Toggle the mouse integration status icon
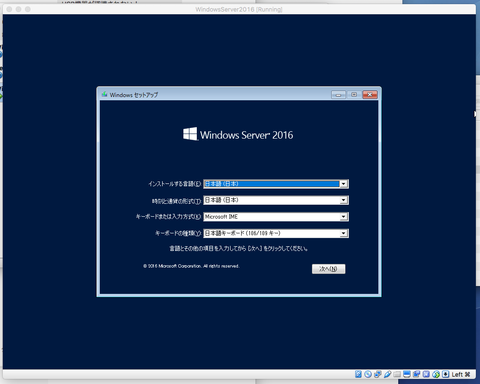480x384 pixels. coord(436,374)
